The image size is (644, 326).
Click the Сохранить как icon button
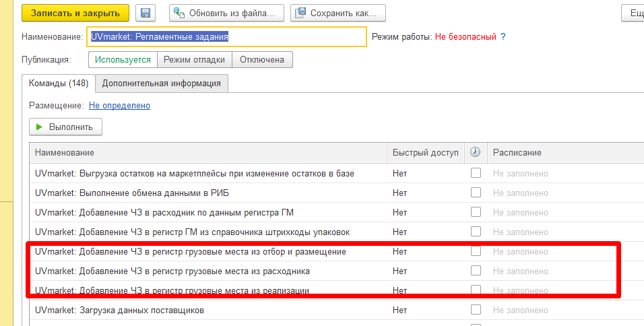pos(338,13)
